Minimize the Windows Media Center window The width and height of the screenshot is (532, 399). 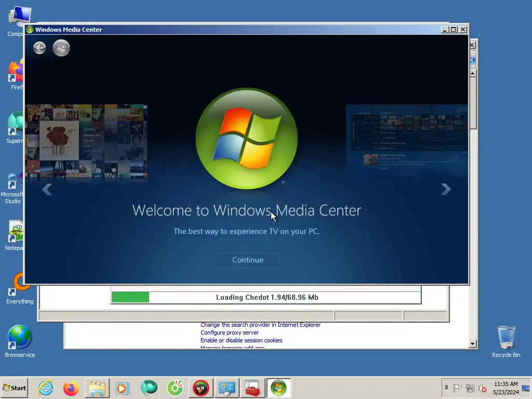tap(445, 30)
